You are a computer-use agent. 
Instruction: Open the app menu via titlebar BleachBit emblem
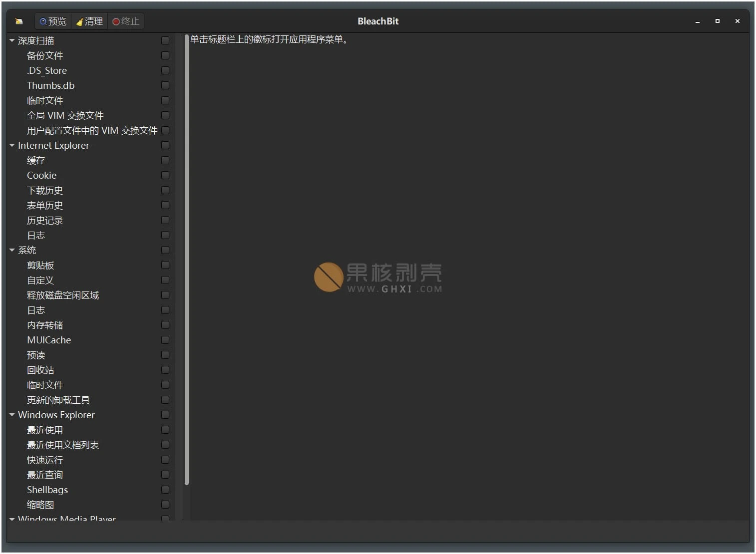click(x=18, y=21)
